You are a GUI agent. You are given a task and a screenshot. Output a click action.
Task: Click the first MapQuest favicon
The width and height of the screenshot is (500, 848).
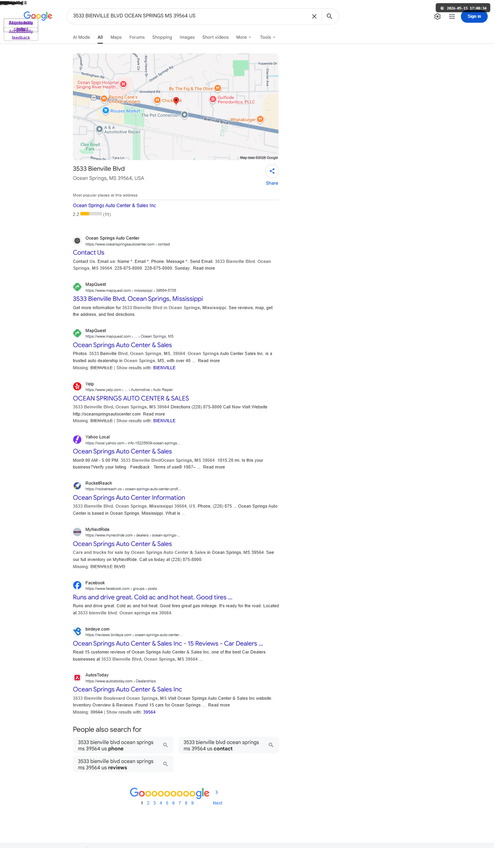click(x=77, y=287)
